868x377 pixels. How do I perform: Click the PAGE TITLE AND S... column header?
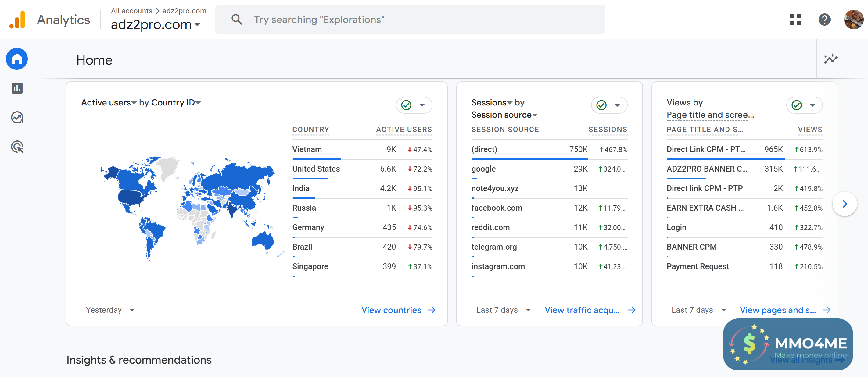(x=705, y=130)
